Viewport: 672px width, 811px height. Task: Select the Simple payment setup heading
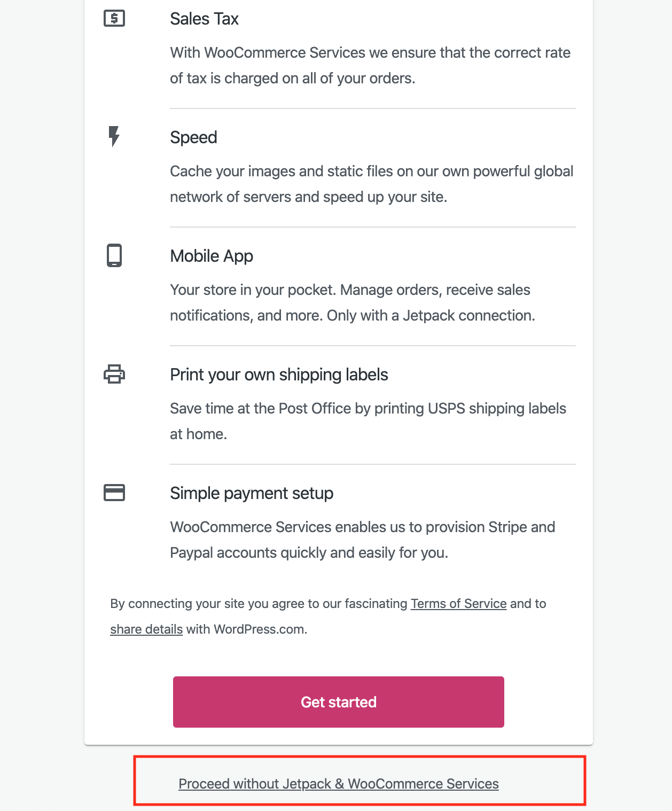click(252, 493)
